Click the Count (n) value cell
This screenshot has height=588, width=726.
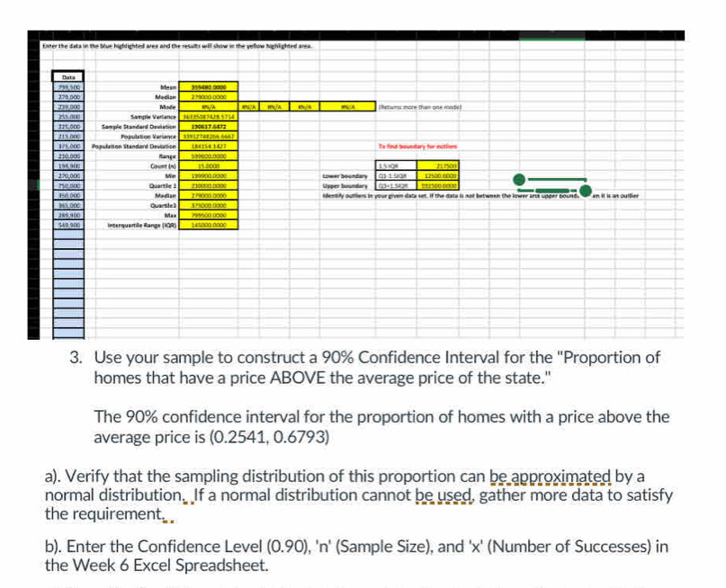tap(207, 164)
